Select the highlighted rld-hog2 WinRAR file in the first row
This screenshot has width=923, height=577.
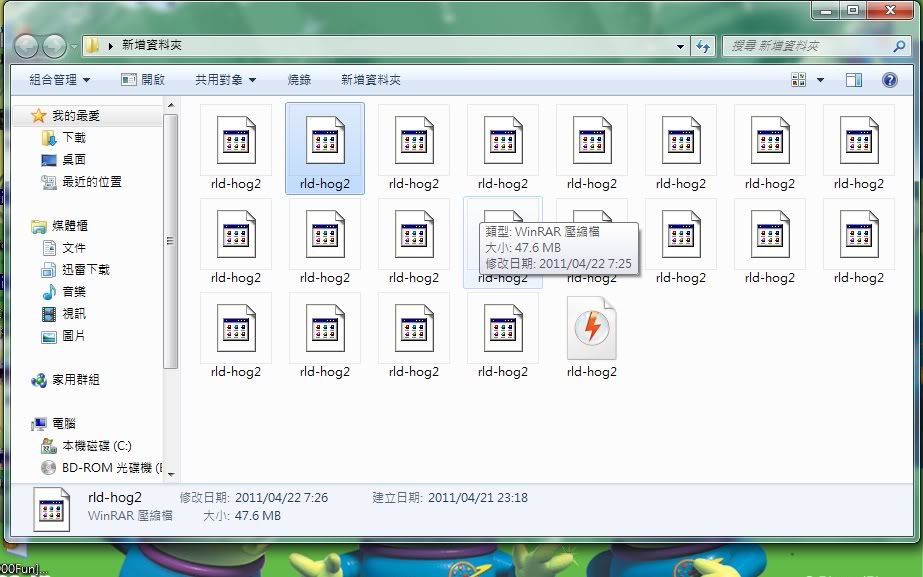point(324,147)
